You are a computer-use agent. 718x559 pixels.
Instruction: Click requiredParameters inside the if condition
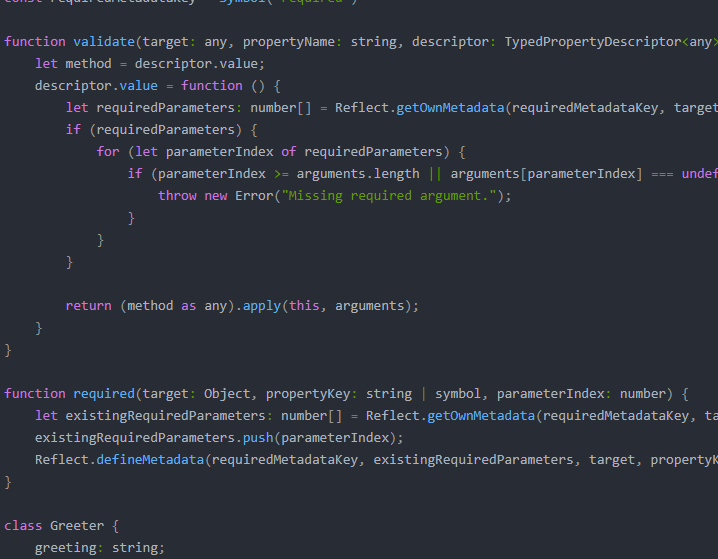[x=165, y=130]
